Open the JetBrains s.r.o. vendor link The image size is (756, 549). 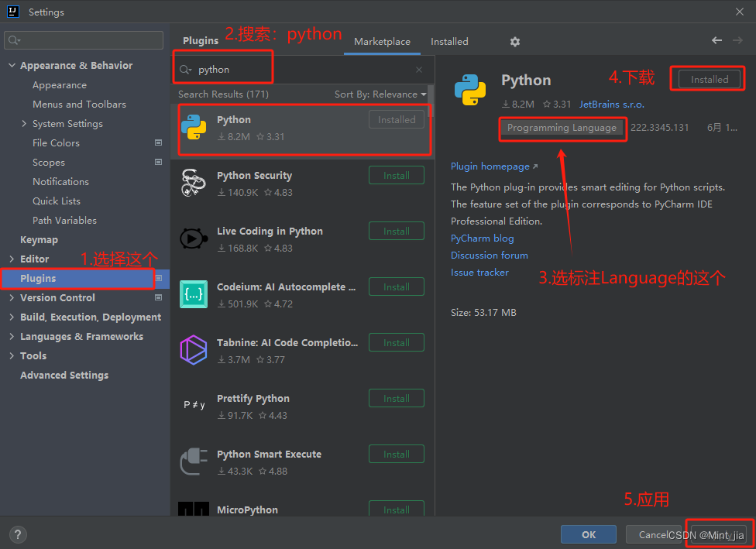tap(611, 104)
